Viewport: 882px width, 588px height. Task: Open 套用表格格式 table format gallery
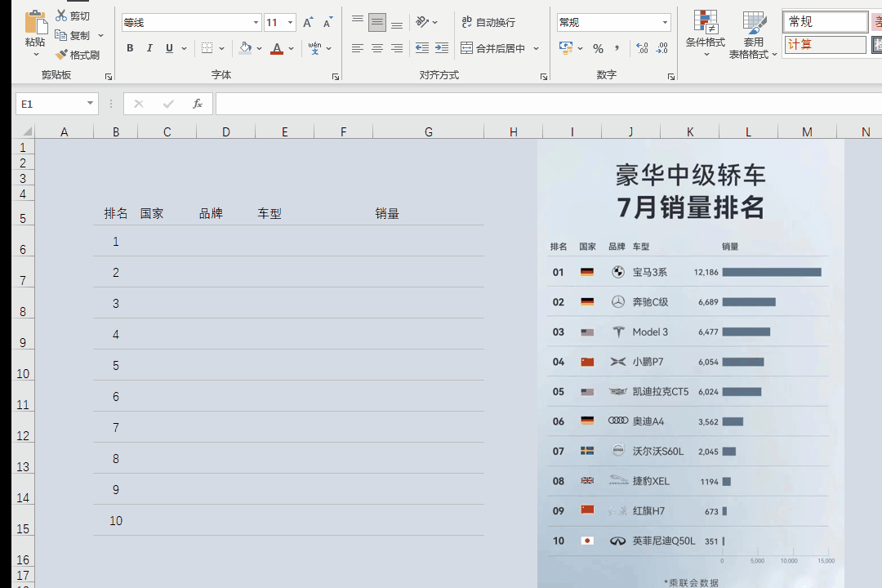pyautogui.click(x=753, y=34)
